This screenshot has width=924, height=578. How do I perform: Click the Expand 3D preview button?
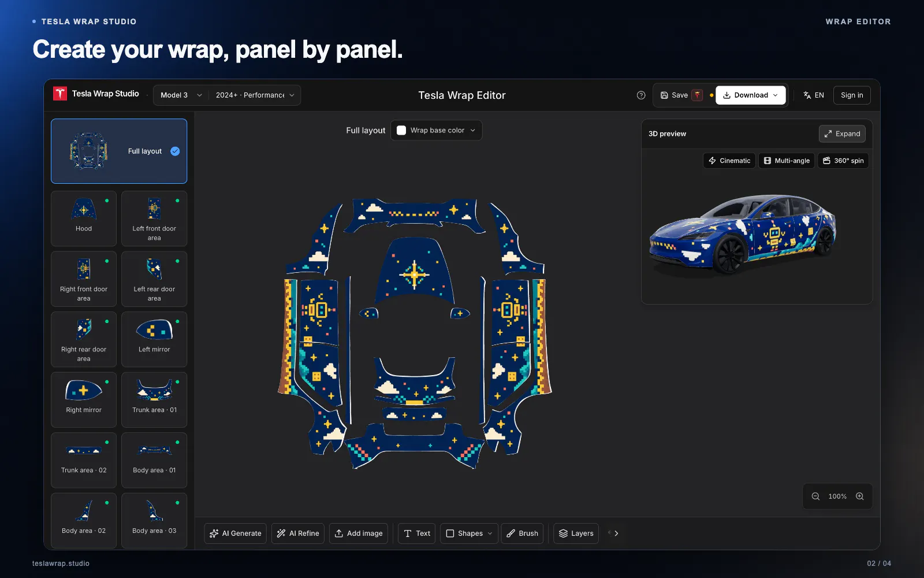[842, 134]
